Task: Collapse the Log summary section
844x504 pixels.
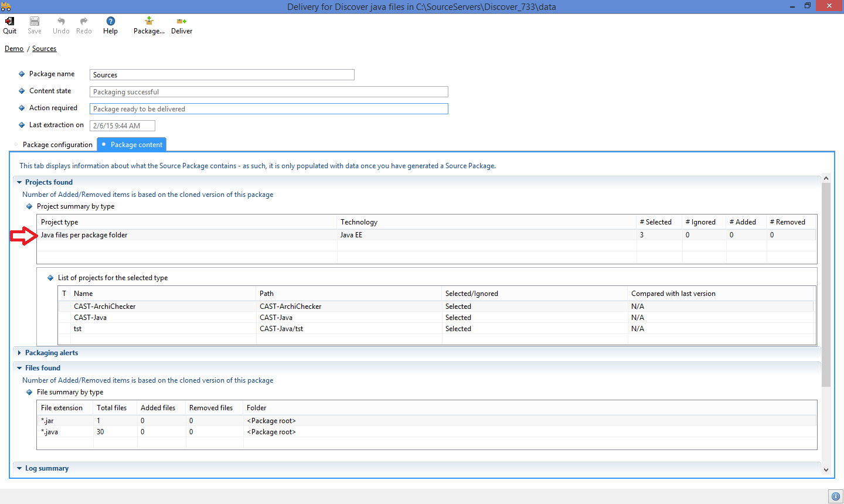Action: tap(19, 468)
